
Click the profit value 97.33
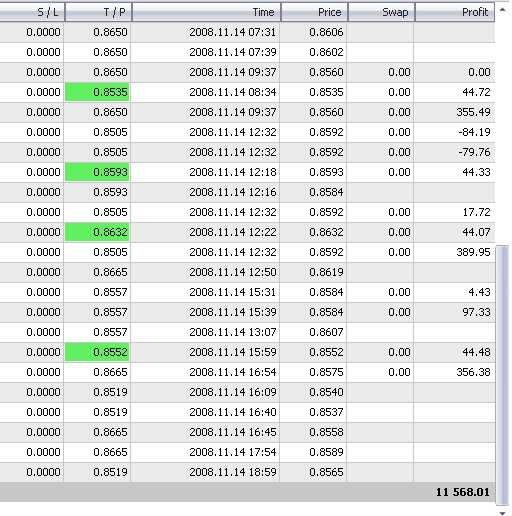pos(476,312)
